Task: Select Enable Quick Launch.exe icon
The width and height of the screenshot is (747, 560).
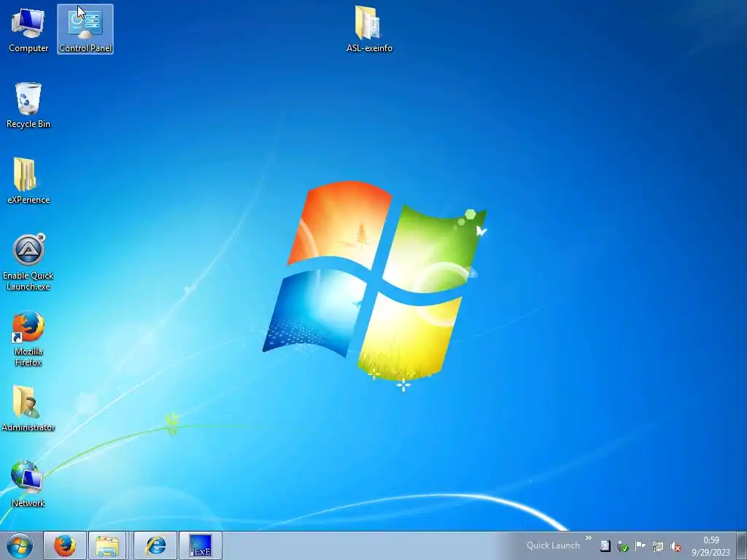Action: coord(28,262)
